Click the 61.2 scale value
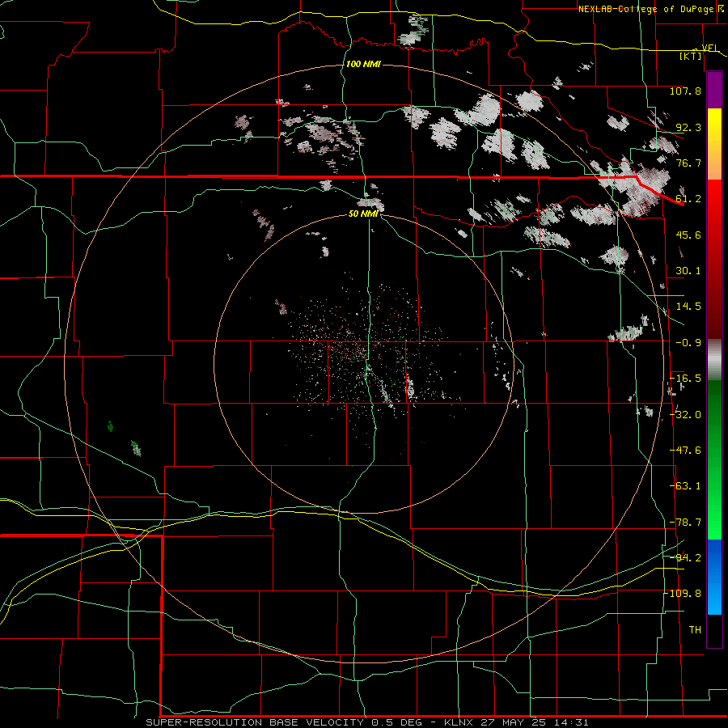728x728 pixels. [688, 199]
